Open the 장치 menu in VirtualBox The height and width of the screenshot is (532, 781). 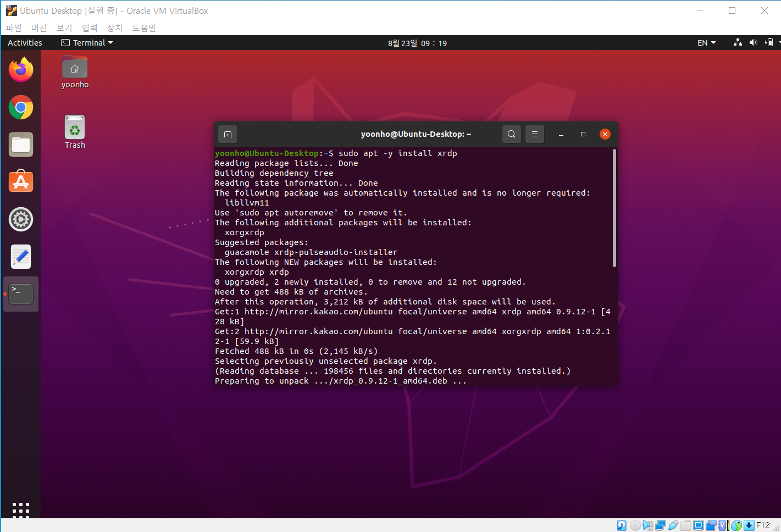click(115, 27)
